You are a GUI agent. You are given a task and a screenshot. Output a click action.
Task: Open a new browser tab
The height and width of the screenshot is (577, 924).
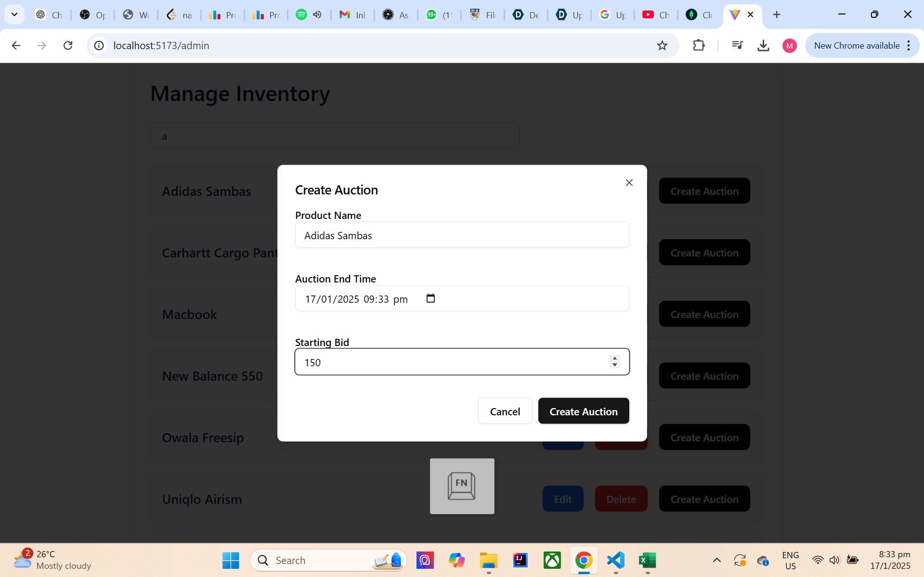[776, 14]
